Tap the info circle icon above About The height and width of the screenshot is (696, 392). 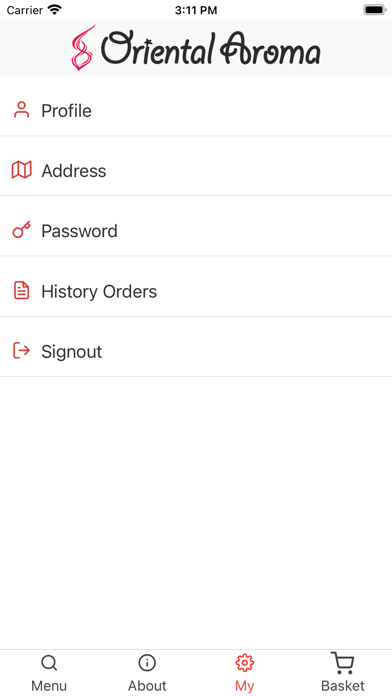point(147,663)
